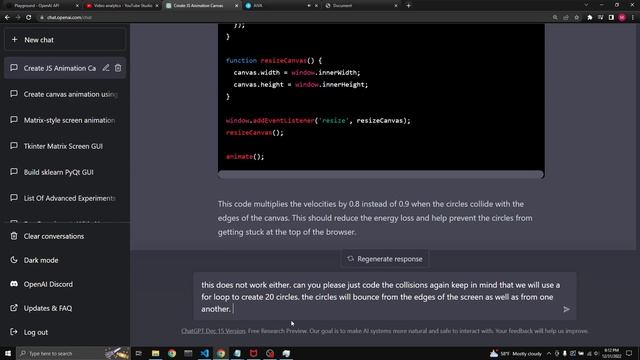Reload the current page
This screenshot has height=360, width=640.
tap(29, 18)
